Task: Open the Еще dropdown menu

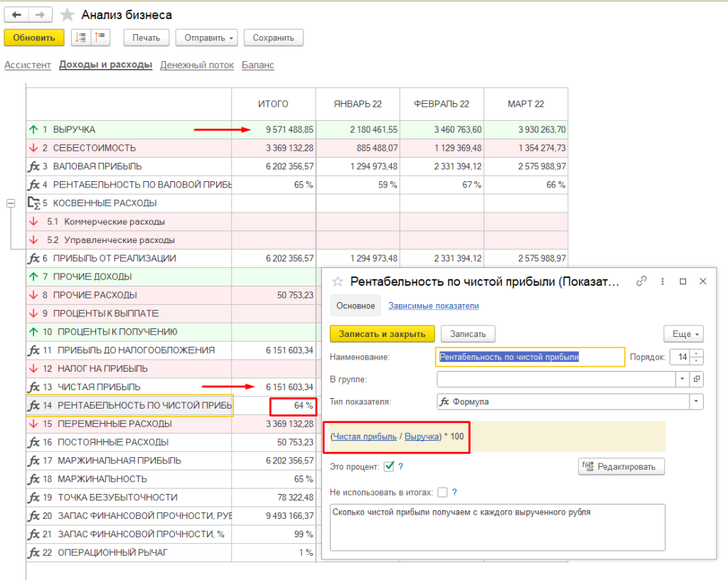Action: (x=684, y=333)
